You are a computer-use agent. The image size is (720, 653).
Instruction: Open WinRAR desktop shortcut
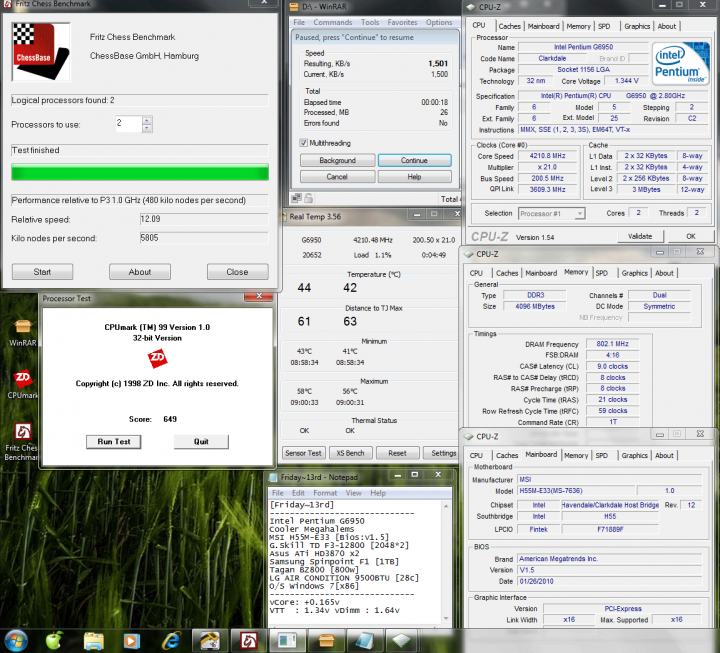tap(22, 332)
